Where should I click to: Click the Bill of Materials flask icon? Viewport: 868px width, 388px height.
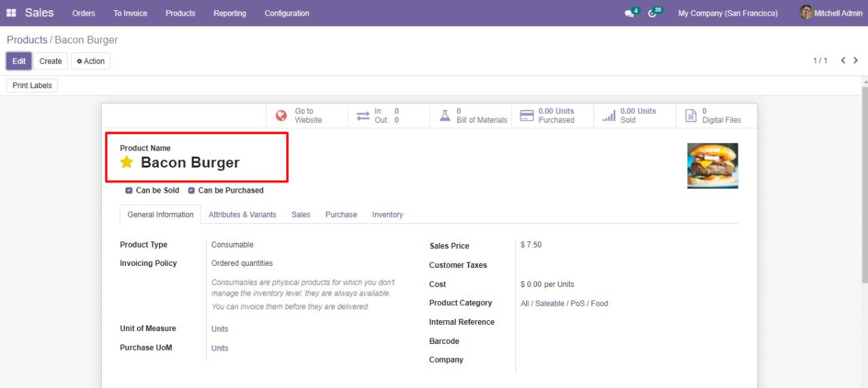click(x=445, y=116)
